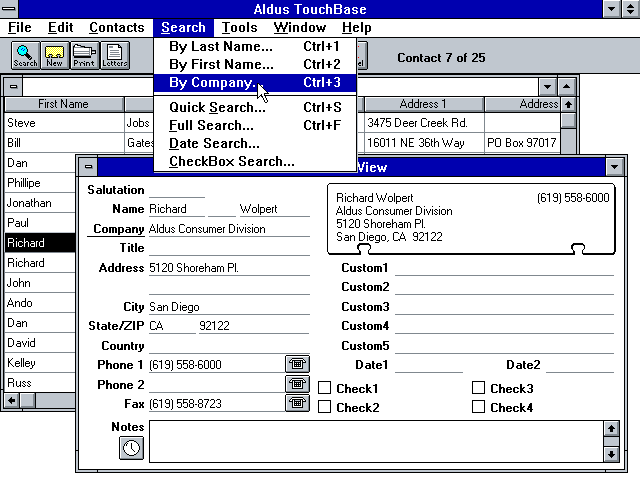Click the telephone icon beside Fax
Screen dimensions: 640x480
click(x=297, y=403)
